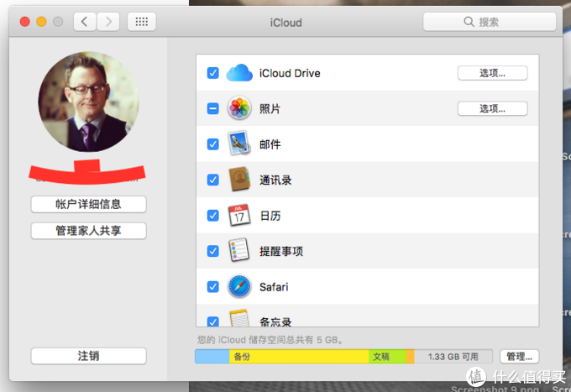
Task: Click the magnifier icon in search box
Action: (x=469, y=22)
